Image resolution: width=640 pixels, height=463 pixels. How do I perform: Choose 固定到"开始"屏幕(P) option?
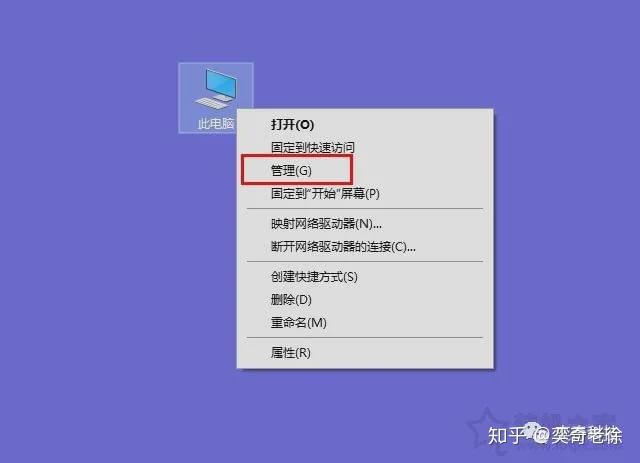pos(325,193)
